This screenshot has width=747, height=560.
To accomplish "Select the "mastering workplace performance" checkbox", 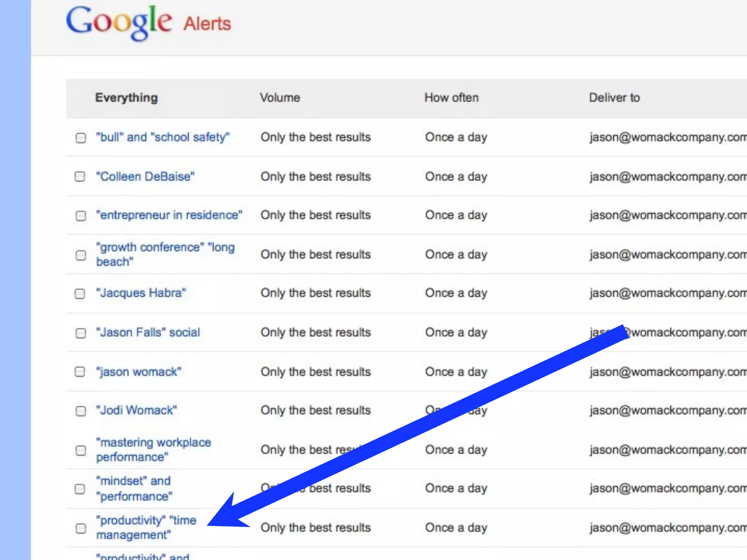I will (x=81, y=450).
